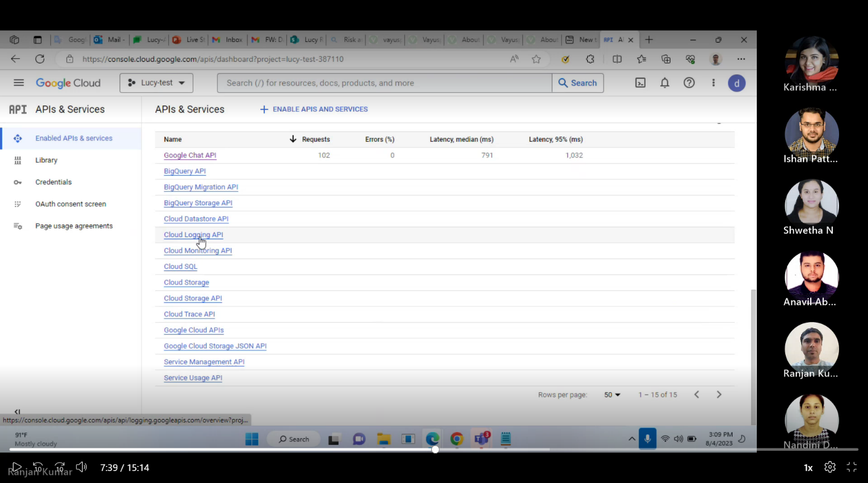Open the Google Cloud help menu
868x483 pixels.
pos(689,83)
